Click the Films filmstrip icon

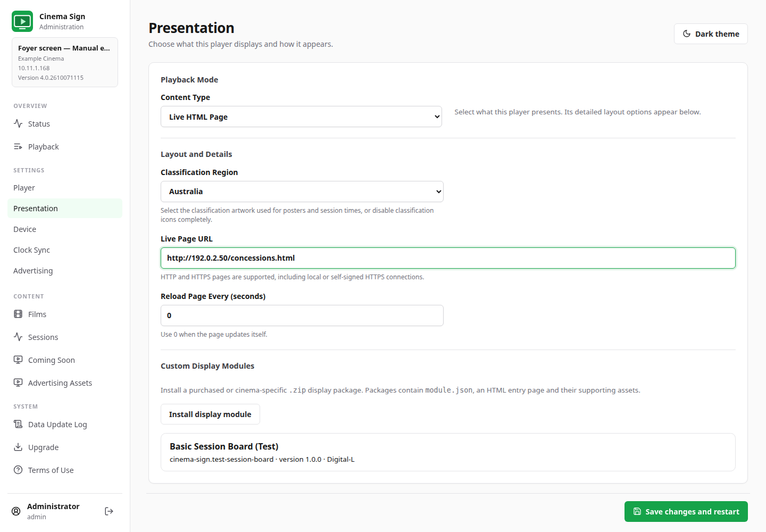[x=18, y=314]
